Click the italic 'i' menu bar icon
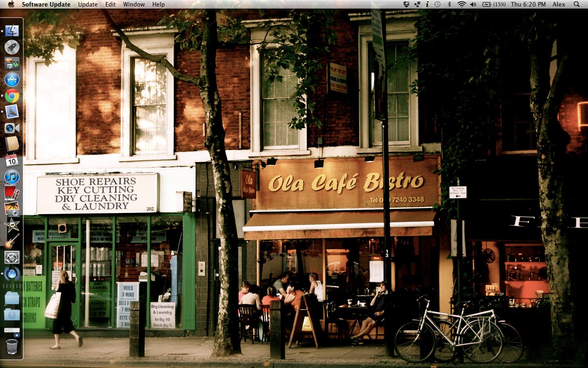588x368 pixels. (427, 4)
